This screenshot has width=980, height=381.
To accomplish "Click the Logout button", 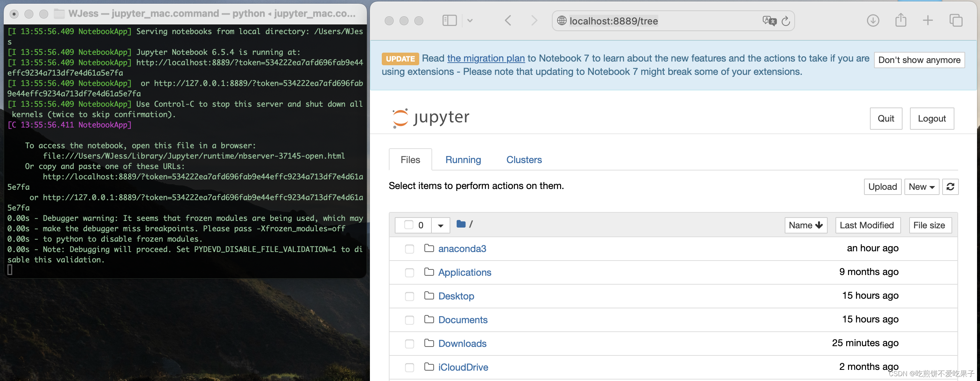I will tap(932, 118).
